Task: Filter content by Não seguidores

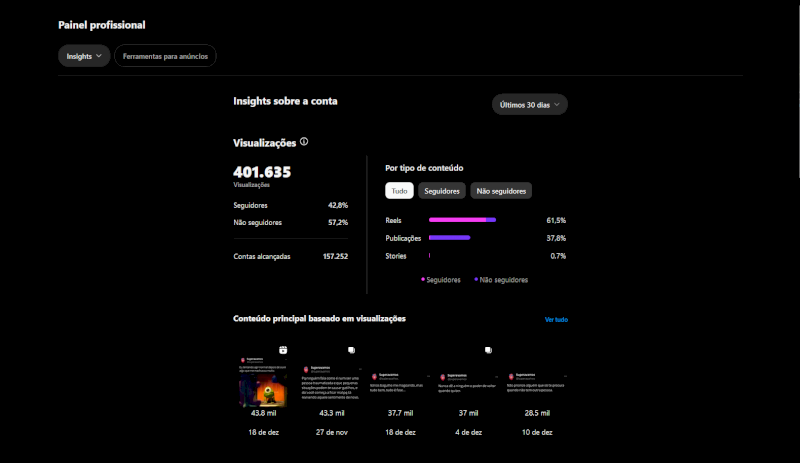Action: point(501,190)
